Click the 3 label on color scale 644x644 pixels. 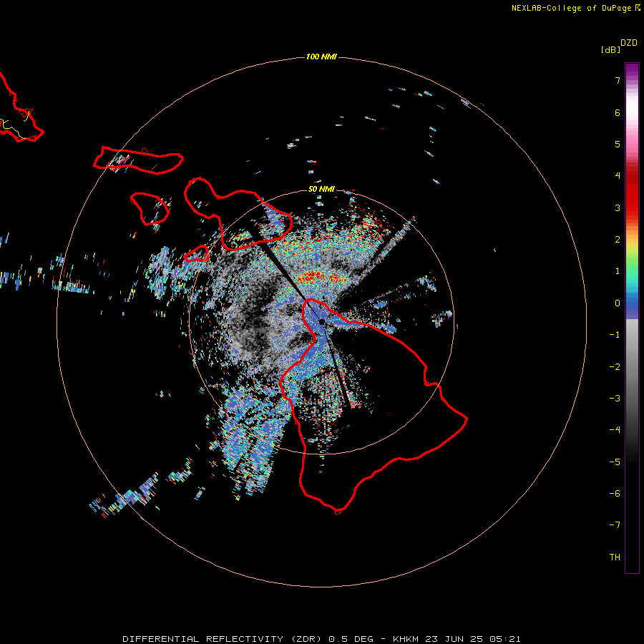click(618, 208)
